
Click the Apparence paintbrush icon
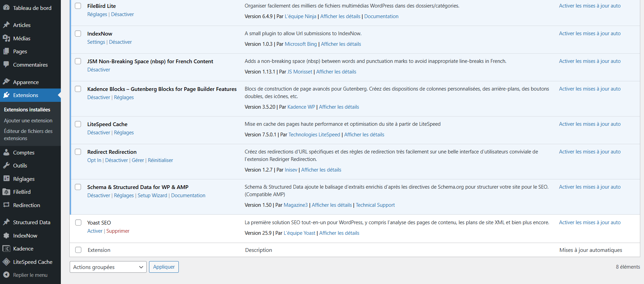pos(6,82)
